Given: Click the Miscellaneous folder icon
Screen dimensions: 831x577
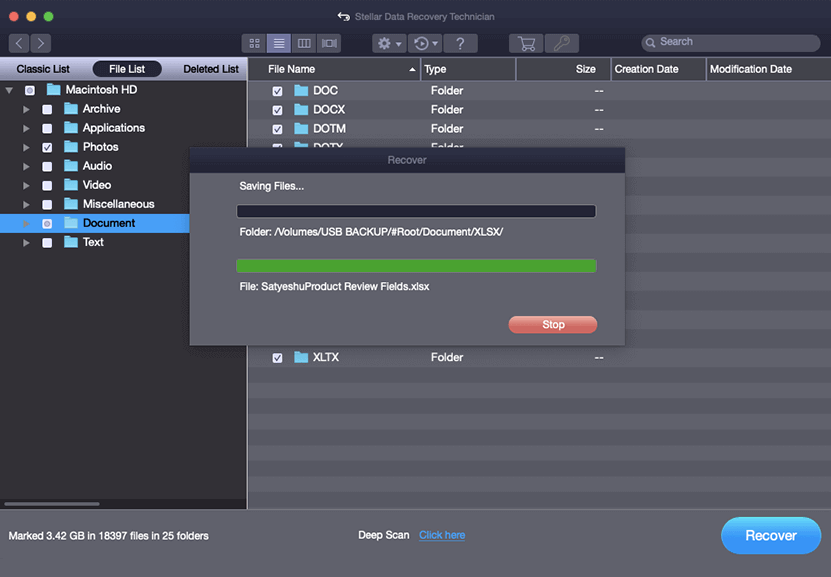Looking at the screenshot, I should [71, 204].
